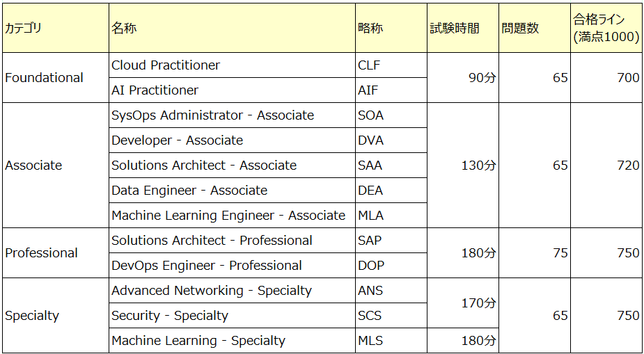Select Solutions Architect - Associate cell
This screenshot has width=644, height=354.
233,166
